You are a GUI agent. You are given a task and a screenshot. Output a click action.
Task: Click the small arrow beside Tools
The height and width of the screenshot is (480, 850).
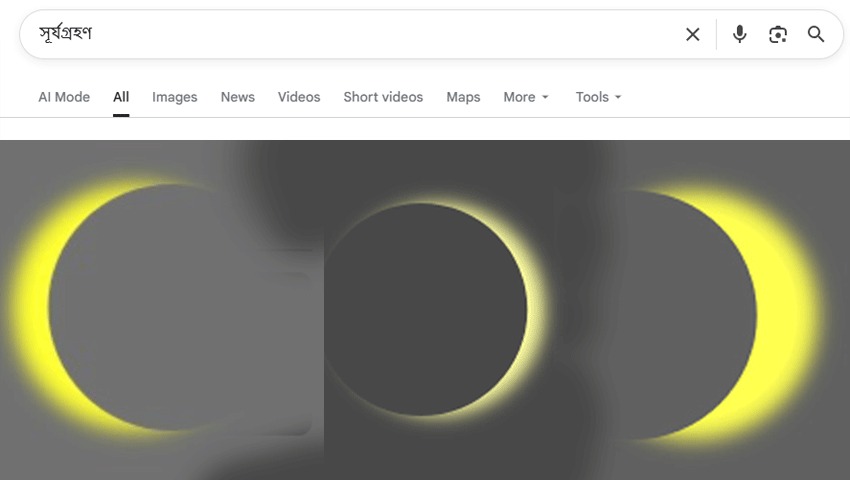617,98
